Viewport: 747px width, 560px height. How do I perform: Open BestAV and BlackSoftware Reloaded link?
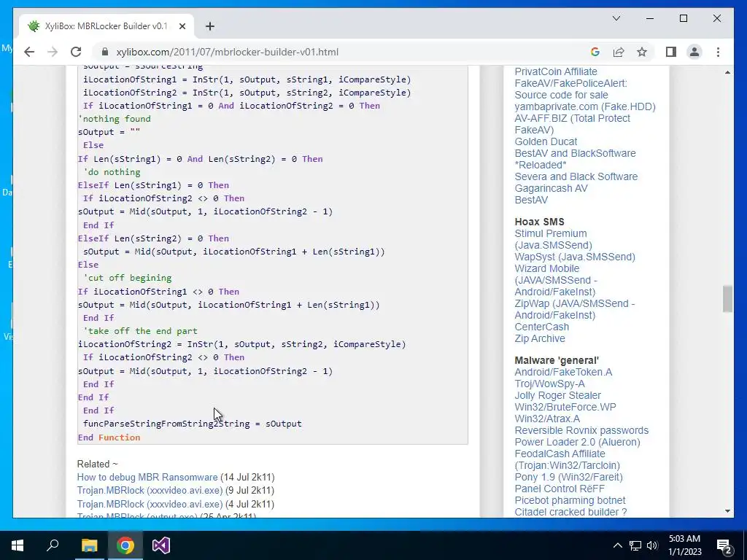(575, 159)
